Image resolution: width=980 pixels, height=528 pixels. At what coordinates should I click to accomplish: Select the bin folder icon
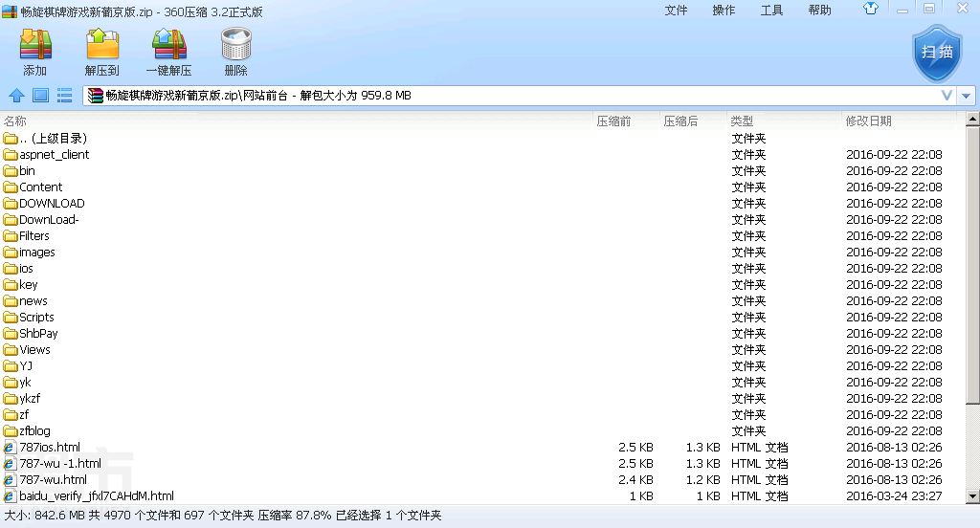pos(10,170)
